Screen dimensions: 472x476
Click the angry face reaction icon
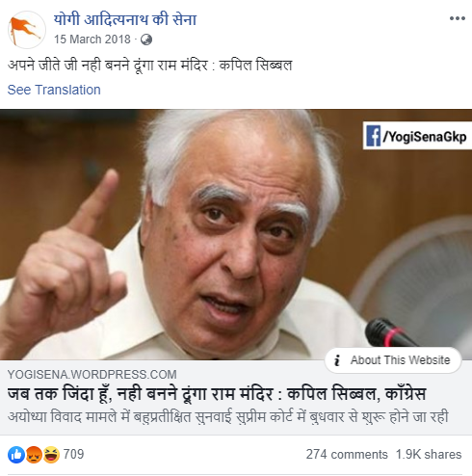coord(34,455)
